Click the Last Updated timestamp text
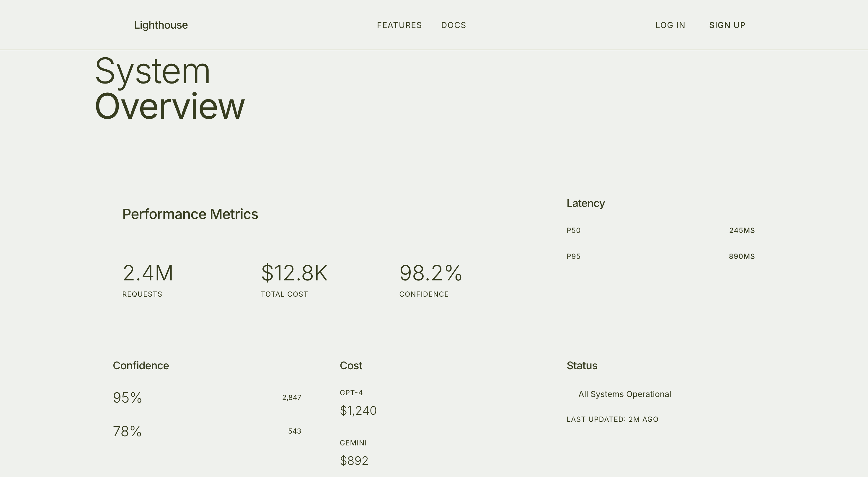The height and width of the screenshot is (477, 868). [x=612, y=419]
